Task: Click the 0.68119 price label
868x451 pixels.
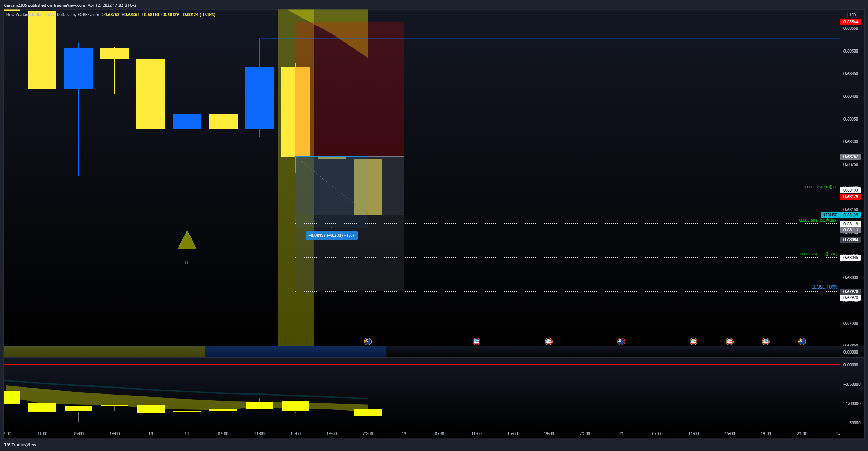Action: coord(850,224)
